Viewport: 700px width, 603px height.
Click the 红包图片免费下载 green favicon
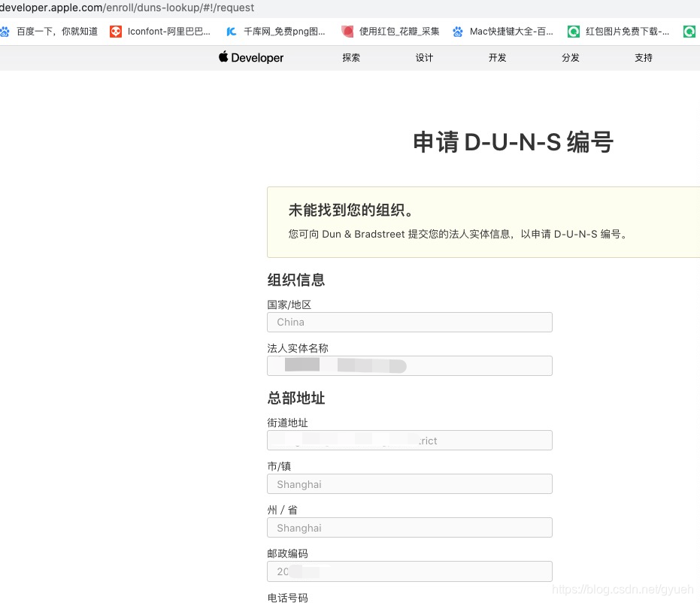573,32
